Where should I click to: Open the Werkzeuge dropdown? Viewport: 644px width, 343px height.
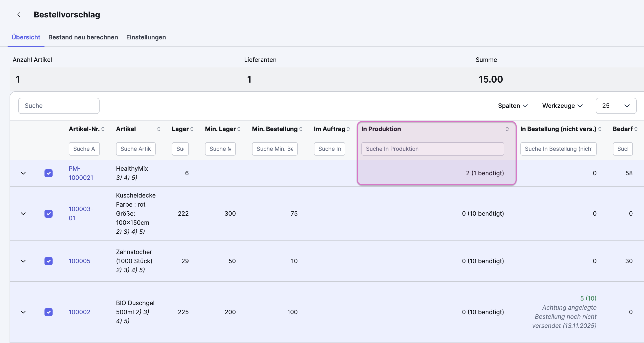[x=562, y=106]
